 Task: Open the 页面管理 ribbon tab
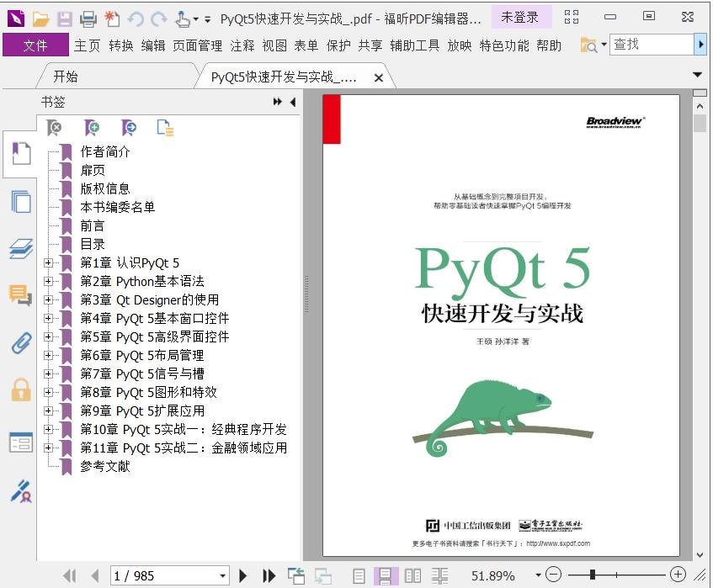(x=197, y=45)
